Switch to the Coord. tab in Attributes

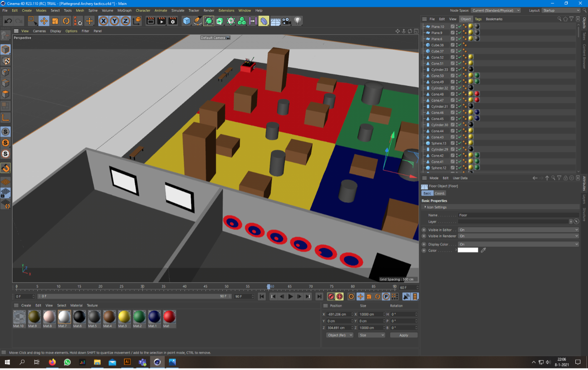point(439,193)
